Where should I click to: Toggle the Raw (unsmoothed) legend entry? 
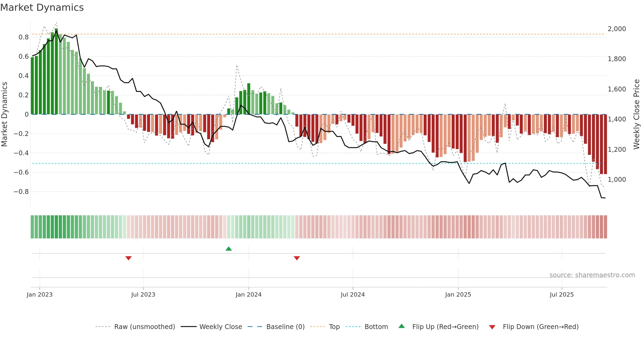135,327
